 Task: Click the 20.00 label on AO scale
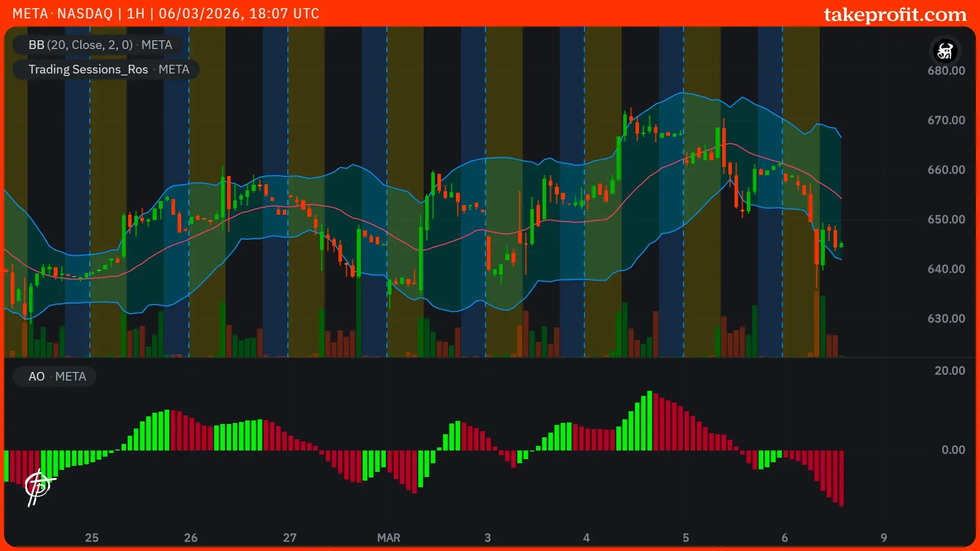(949, 371)
